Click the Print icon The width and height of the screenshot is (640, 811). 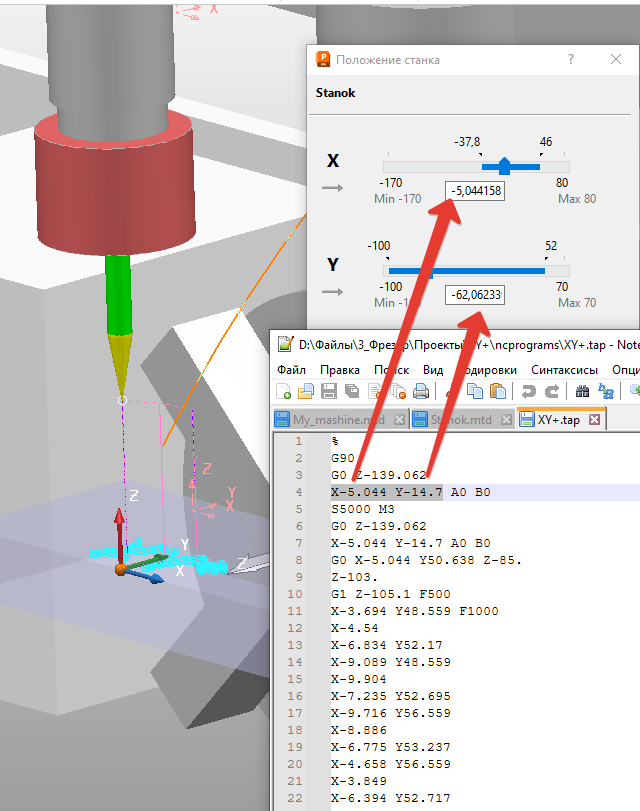[421, 391]
